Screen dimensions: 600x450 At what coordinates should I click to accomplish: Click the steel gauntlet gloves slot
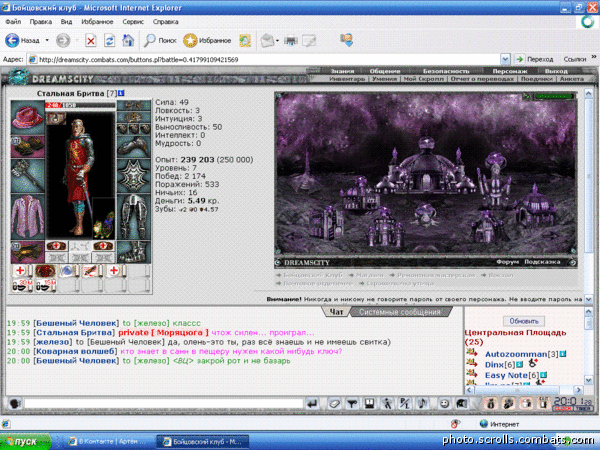tap(134, 146)
